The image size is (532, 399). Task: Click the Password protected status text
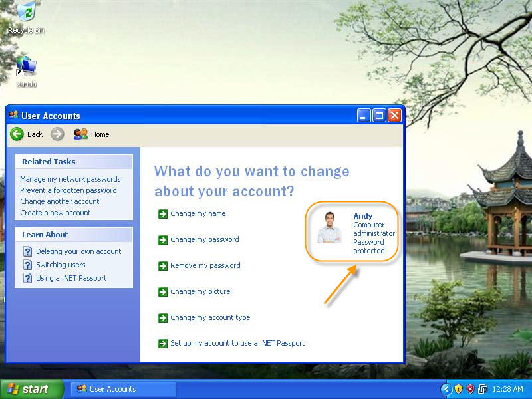point(369,247)
